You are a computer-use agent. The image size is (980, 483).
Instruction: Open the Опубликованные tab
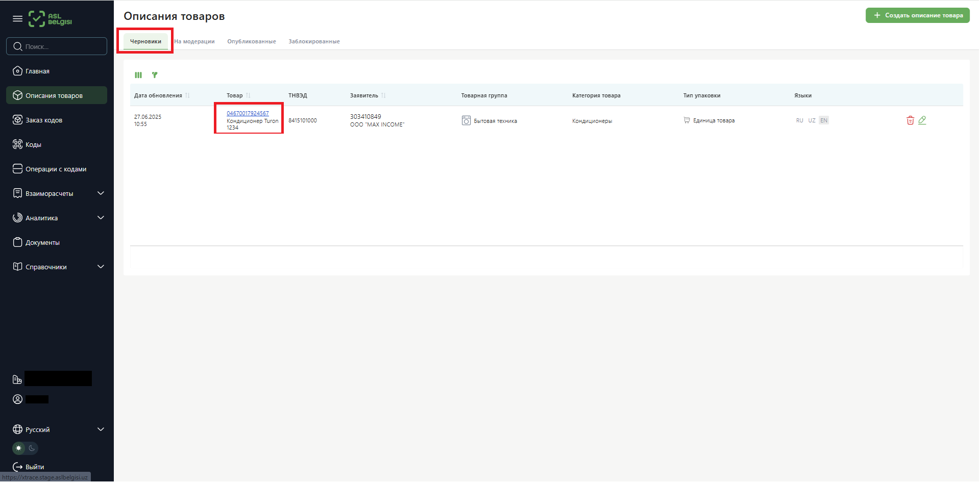(252, 41)
